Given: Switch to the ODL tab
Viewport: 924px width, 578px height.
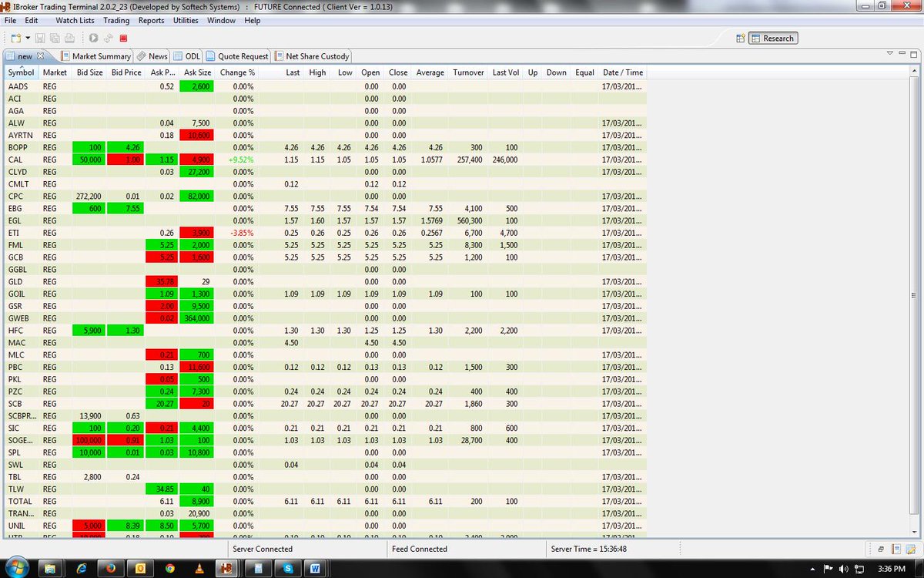Looking at the screenshot, I should 187,56.
